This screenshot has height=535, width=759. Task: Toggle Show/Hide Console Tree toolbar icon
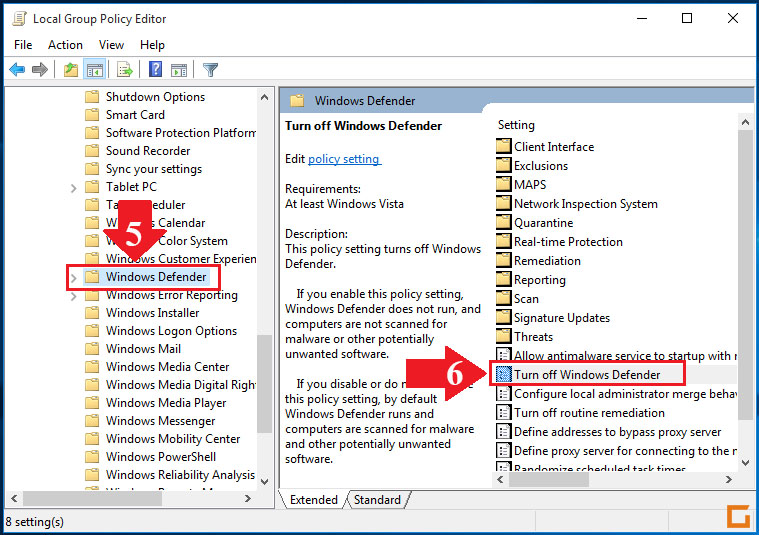pyautogui.click(x=95, y=70)
